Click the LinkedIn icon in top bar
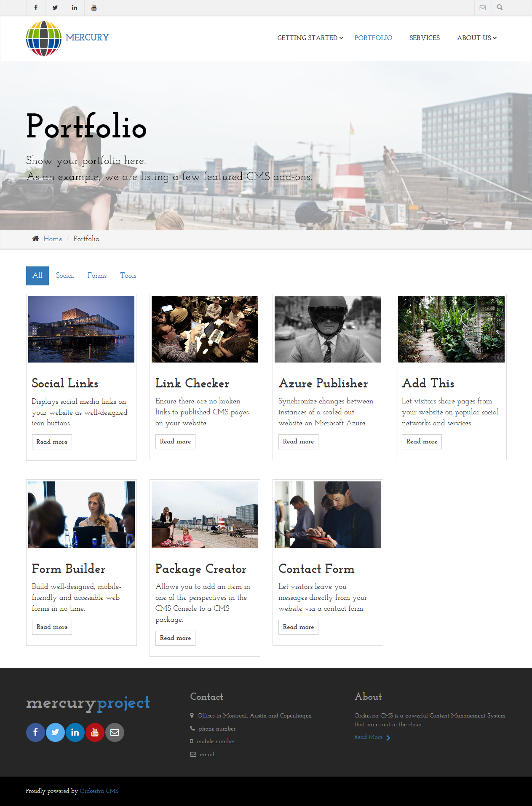 coord(75,8)
